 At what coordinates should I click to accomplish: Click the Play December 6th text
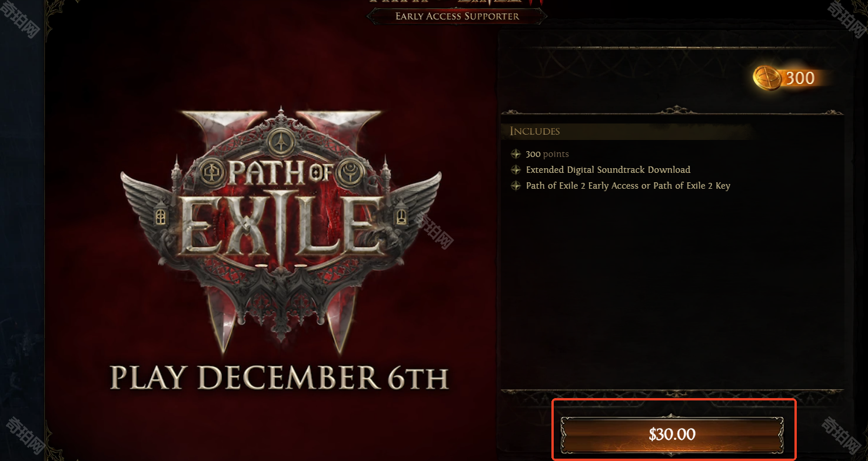[x=280, y=378]
